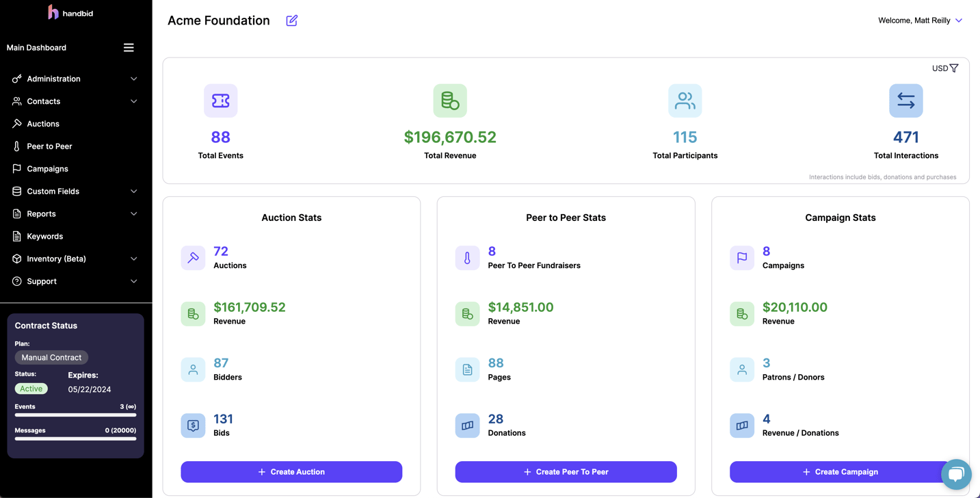Expand the Custom Fields chevron
The image size is (980, 498).
(134, 192)
